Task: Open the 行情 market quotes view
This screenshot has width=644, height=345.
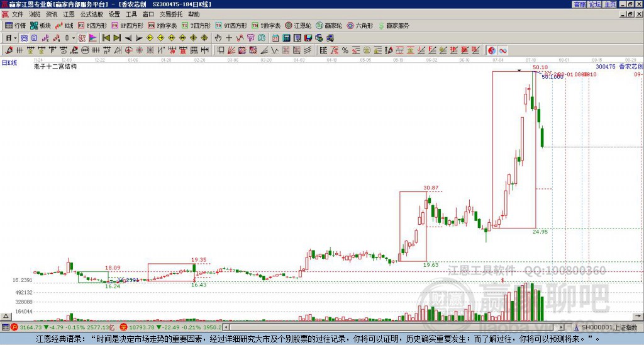Action: point(16,25)
